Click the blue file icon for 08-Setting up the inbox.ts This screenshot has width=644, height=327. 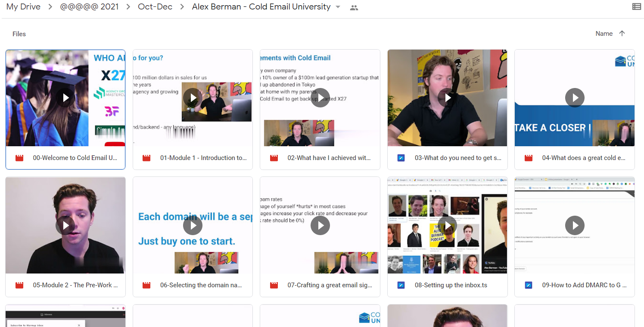click(401, 285)
